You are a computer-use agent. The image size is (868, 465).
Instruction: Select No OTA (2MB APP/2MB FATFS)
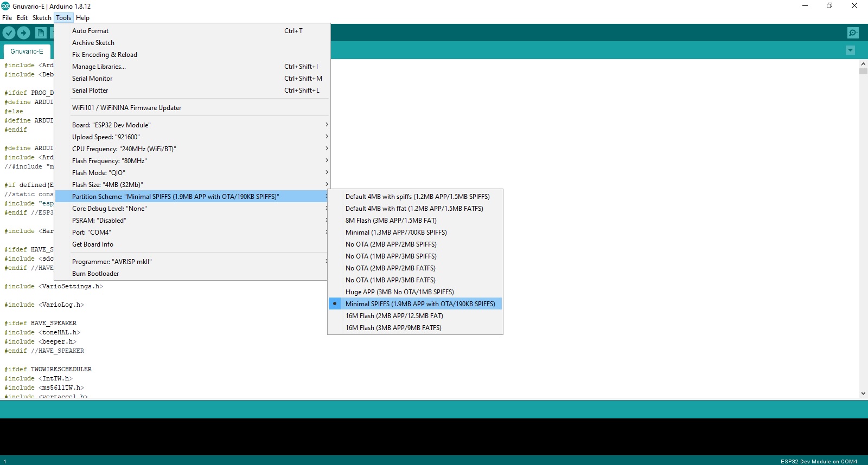click(415, 268)
